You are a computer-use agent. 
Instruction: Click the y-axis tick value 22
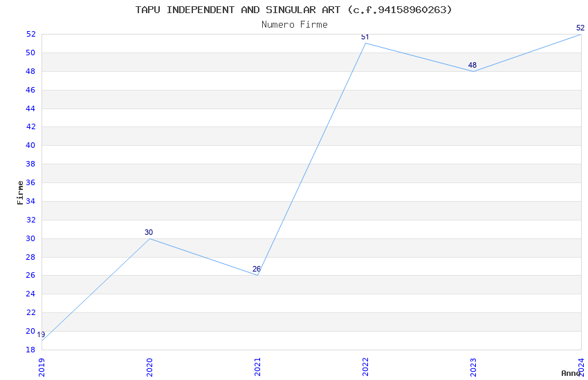click(x=30, y=312)
